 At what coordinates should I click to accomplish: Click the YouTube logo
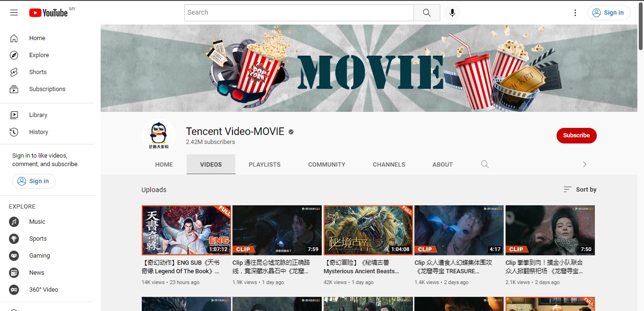49,13
